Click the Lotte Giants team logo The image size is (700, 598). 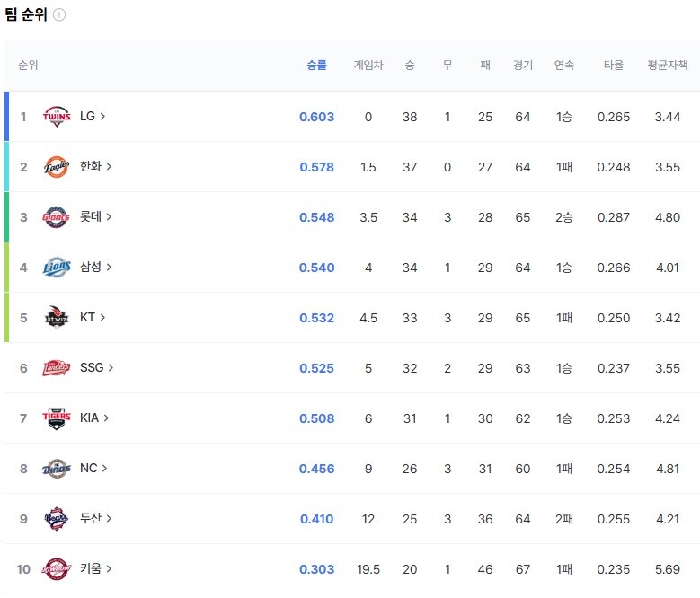pos(57,217)
